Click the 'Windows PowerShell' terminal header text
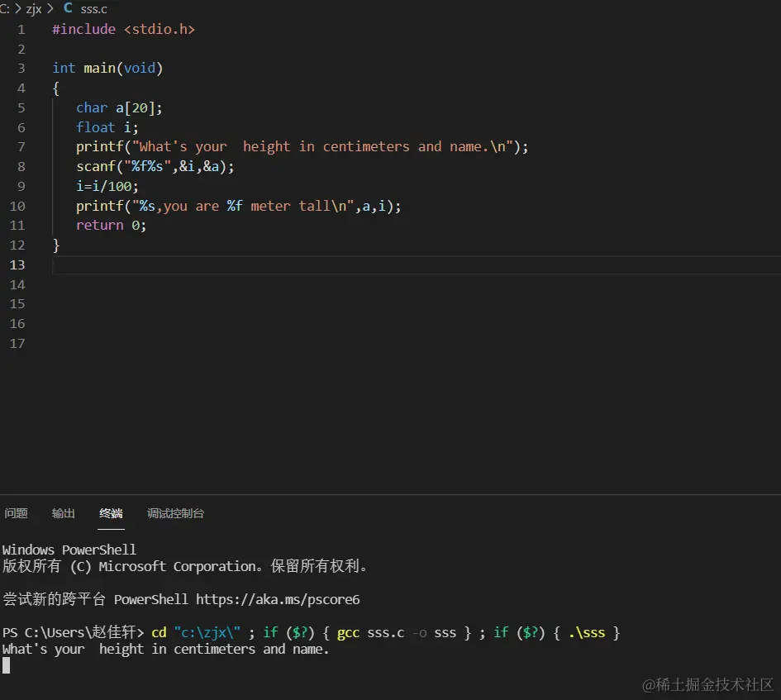The width and height of the screenshot is (781, 700). (x=69, y=550)
